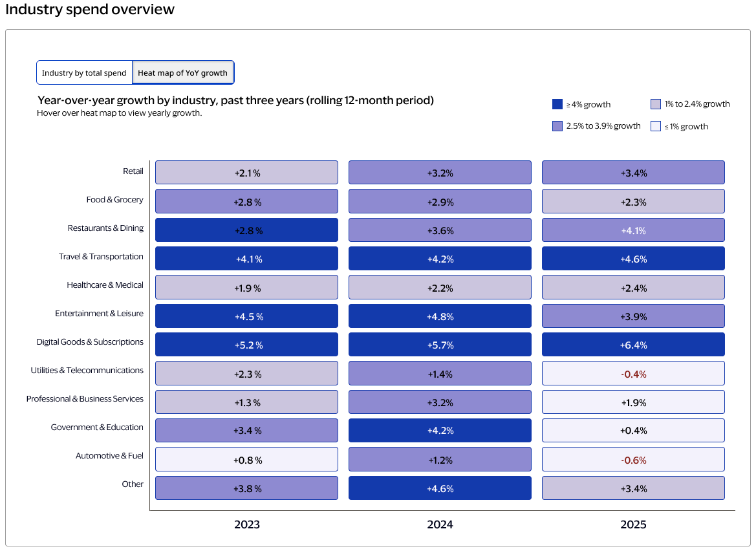The width and height of the screenshot is (756, 551).
Task: Switch to the Industry by total spend tab
Action: (84, 72)
